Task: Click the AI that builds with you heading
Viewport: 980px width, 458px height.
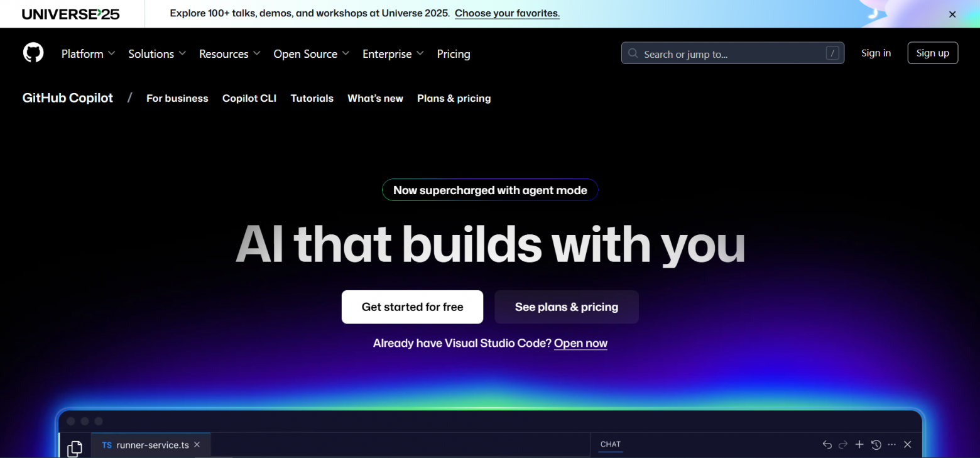Action: click(x=490, y=244)
